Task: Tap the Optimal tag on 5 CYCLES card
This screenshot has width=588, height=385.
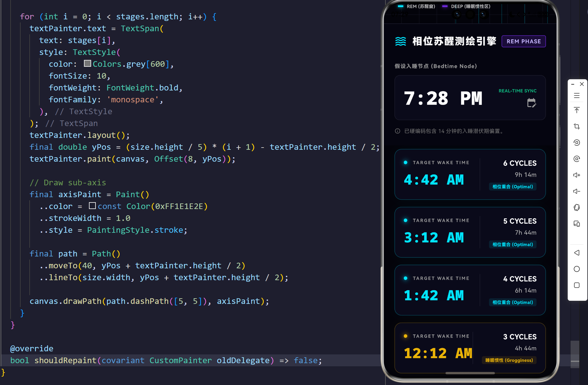Action: point(513,244)
